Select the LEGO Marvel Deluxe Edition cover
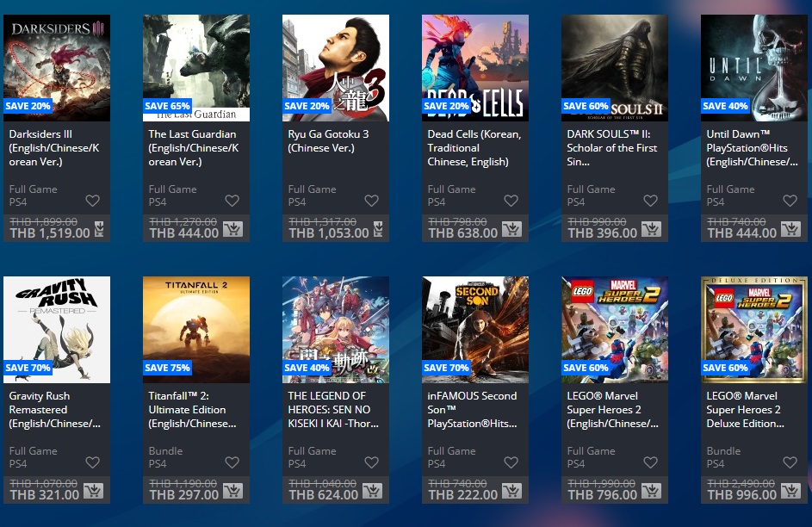 click(754, 330)
